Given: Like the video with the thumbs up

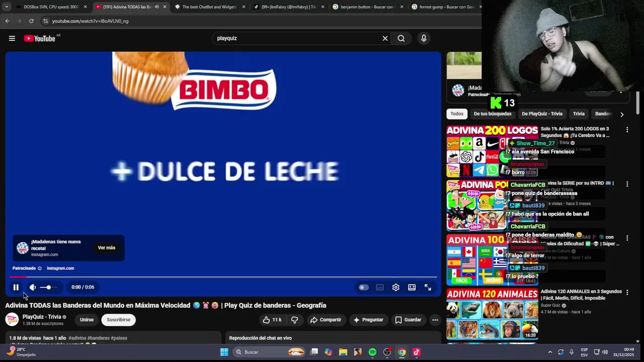Looking at the screenshot, I should click(x=272, y=320).
